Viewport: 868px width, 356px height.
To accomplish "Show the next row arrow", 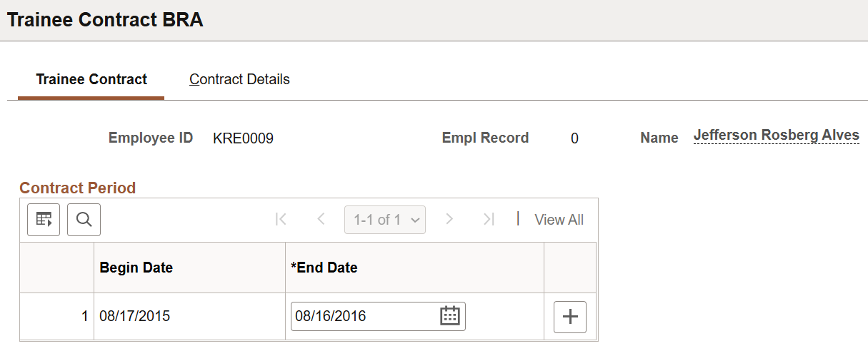I will [x=449, y=219].
